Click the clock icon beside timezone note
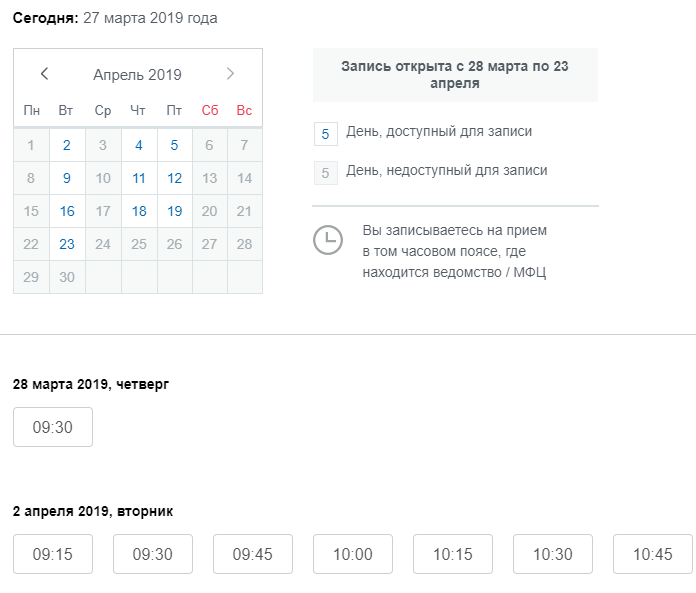 328,240
